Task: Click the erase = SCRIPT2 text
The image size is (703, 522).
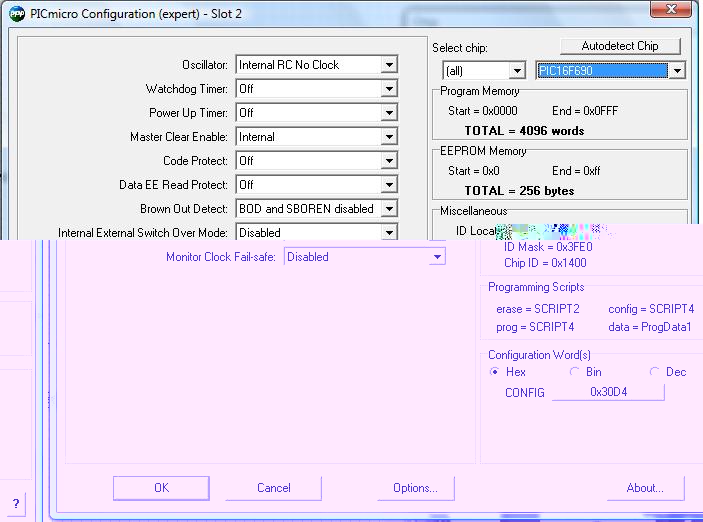Action: click(538, 309)
